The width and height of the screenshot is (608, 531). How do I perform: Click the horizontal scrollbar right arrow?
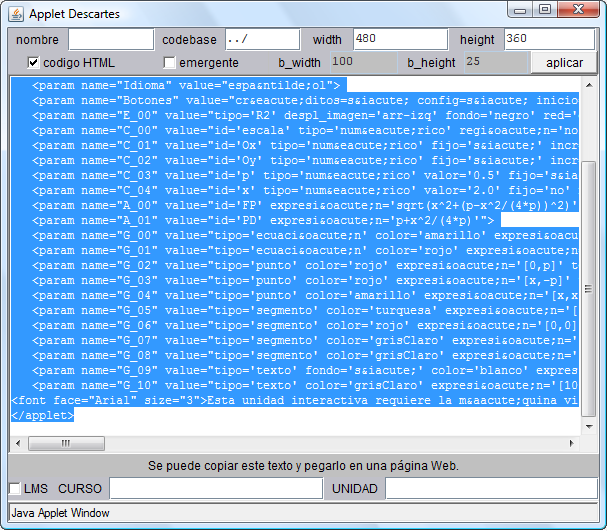572,443
